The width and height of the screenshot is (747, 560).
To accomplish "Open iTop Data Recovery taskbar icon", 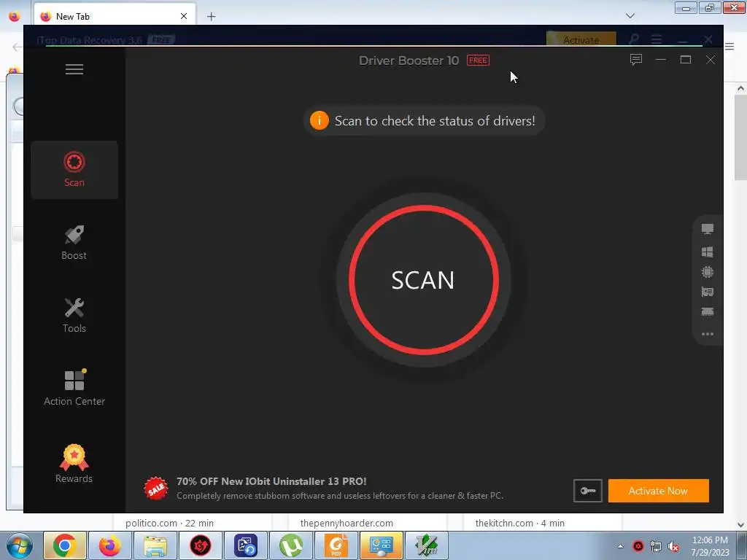I will tap(246, 545).
